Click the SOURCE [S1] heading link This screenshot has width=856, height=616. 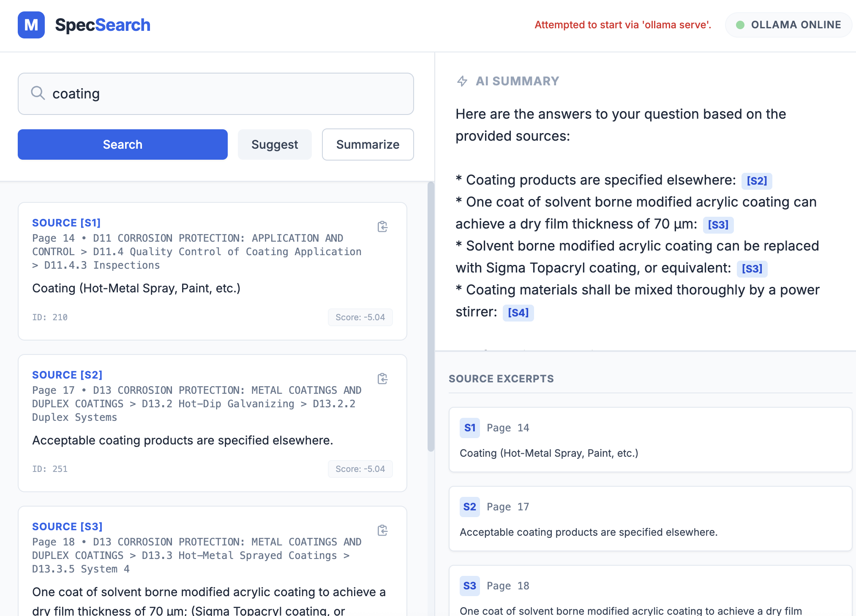(66, 223)
